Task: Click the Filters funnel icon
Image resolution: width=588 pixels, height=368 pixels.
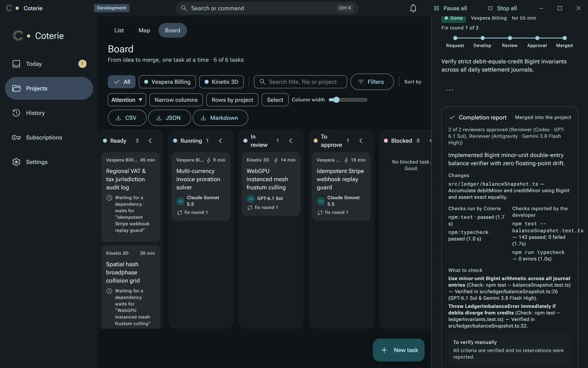Action: tap(361, 82)
